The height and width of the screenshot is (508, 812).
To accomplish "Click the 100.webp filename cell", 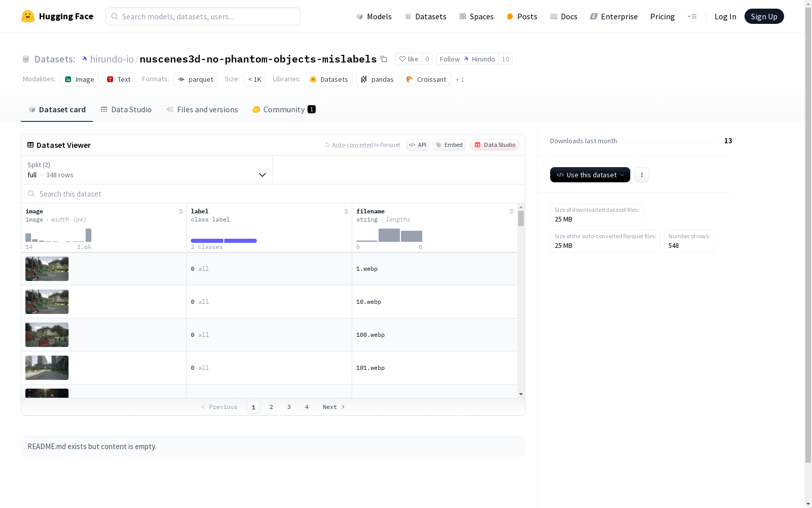I will (434, 335).
